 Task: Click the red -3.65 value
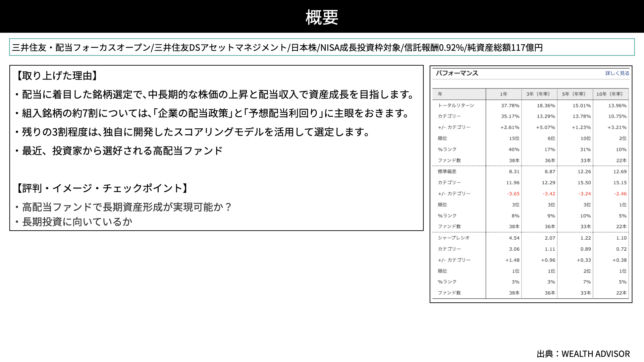click(513, 194)
